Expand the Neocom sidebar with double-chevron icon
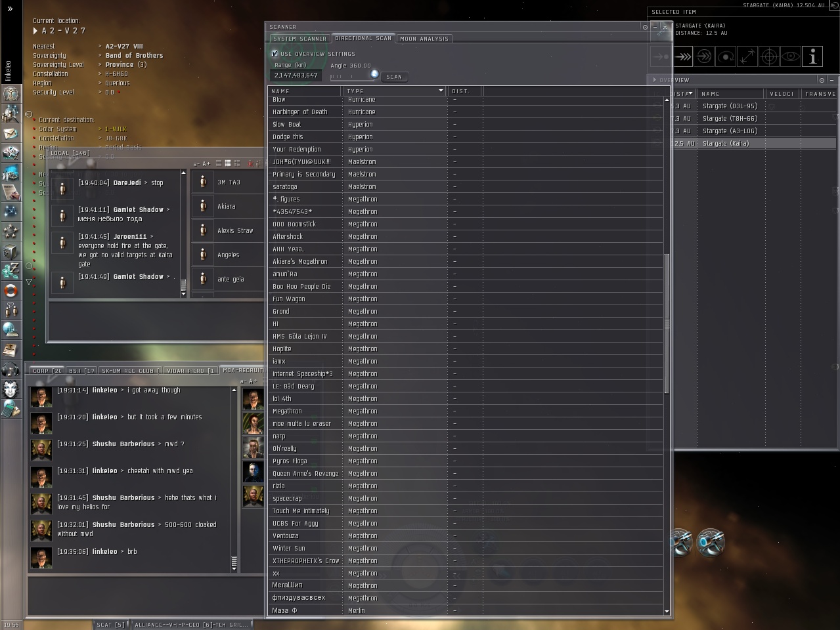This screenshot has height=630, width=840. click(11, 9)
